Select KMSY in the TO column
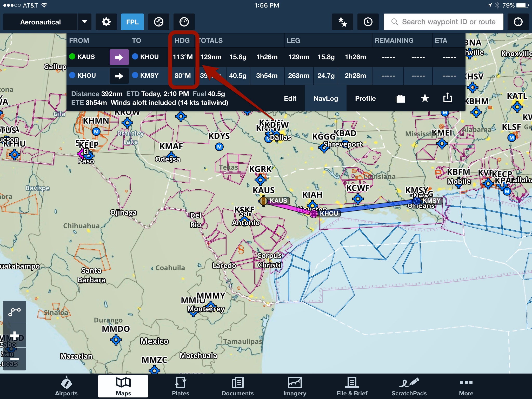 (x=145, y=76)
